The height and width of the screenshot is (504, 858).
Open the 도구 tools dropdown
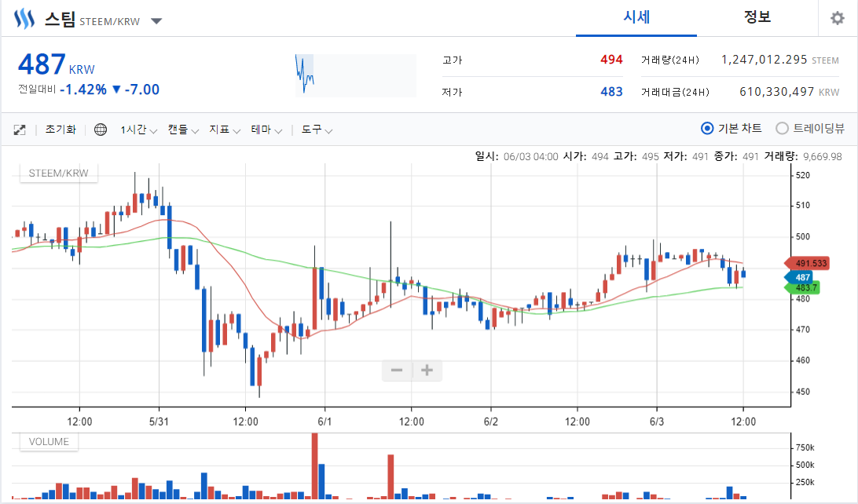coord(317,130)
